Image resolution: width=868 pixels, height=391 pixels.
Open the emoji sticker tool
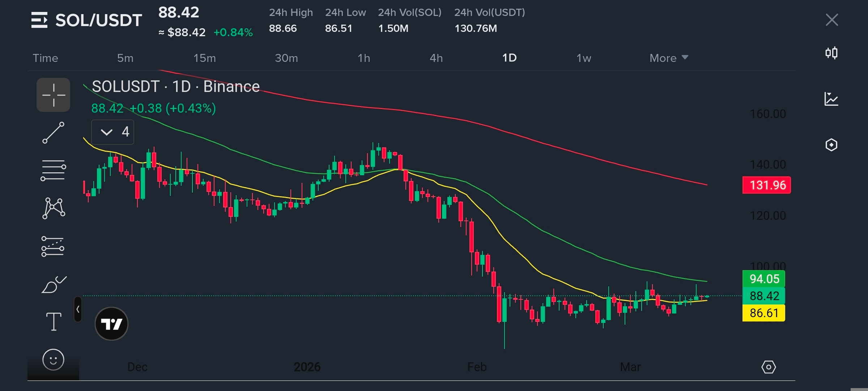[x=53, y=360]
